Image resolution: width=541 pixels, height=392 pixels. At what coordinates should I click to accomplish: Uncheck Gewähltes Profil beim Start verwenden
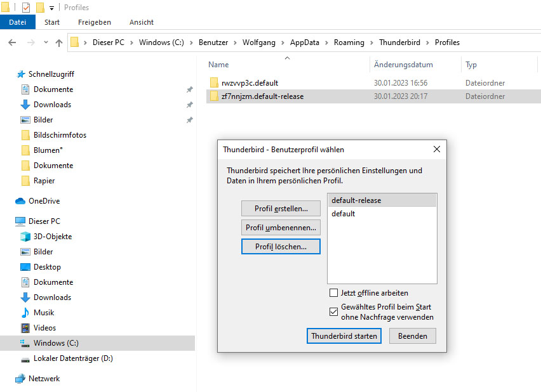[333, 311]
